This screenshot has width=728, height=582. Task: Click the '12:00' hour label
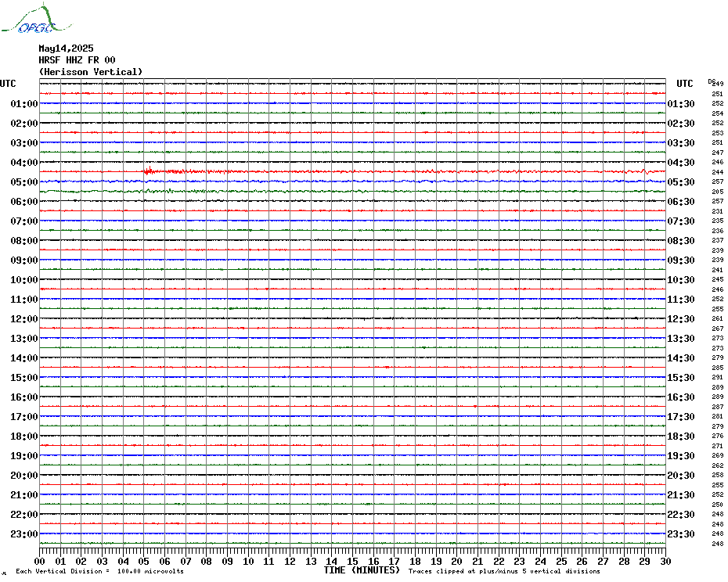tap(24, 319)
